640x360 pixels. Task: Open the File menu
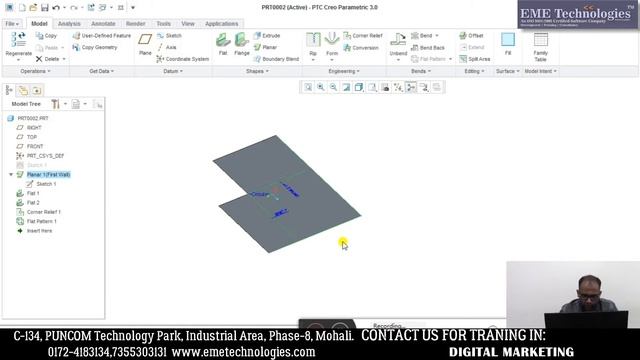pyautogui.click(x=12, y=24)
